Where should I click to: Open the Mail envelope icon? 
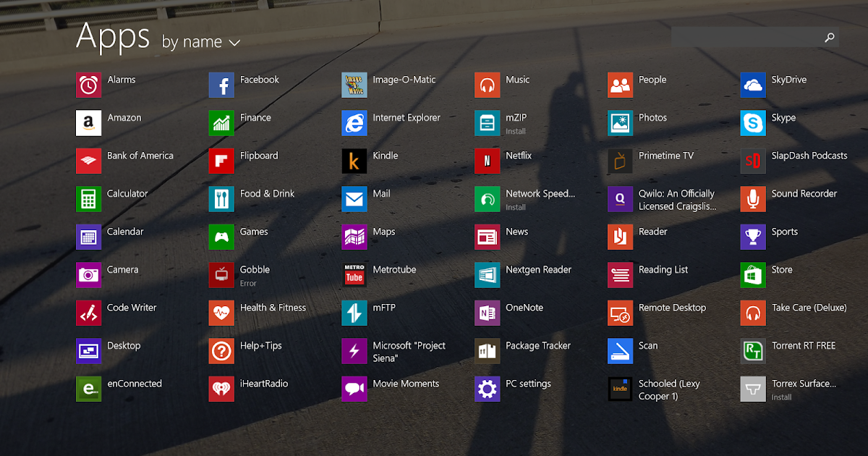354,199
